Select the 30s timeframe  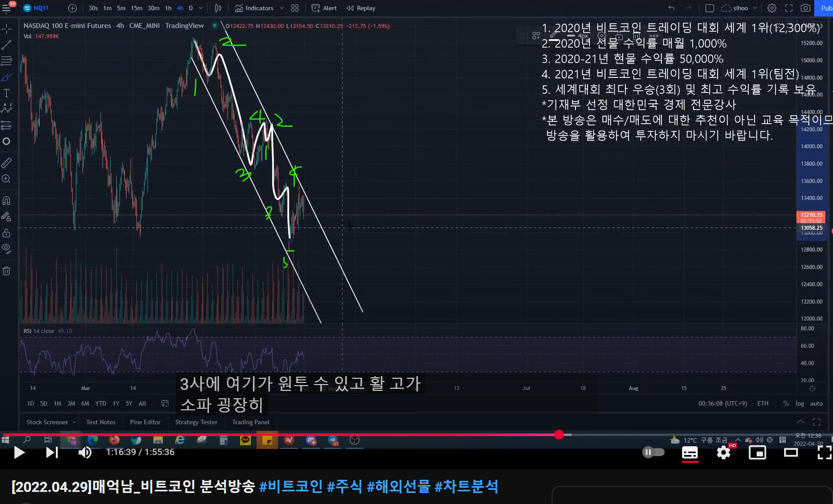[x=93, y=8]
